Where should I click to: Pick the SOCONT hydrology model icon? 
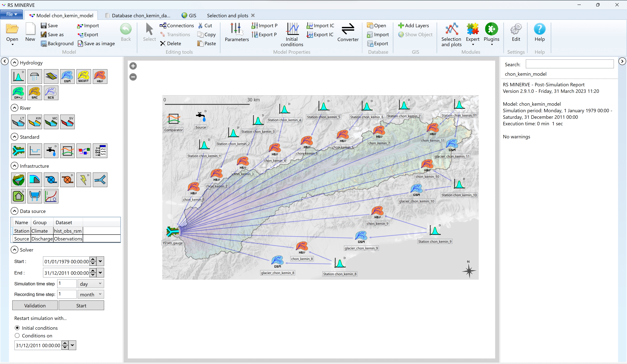[84, 76]
